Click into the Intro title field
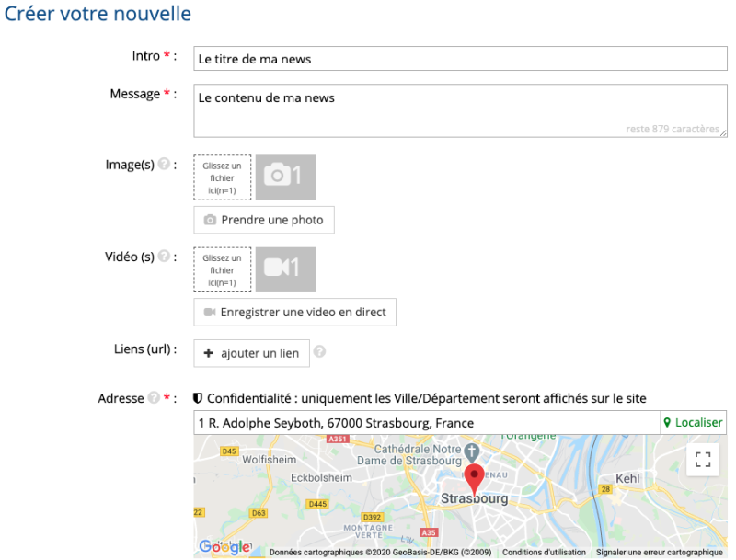 click(x=460, y=59)
